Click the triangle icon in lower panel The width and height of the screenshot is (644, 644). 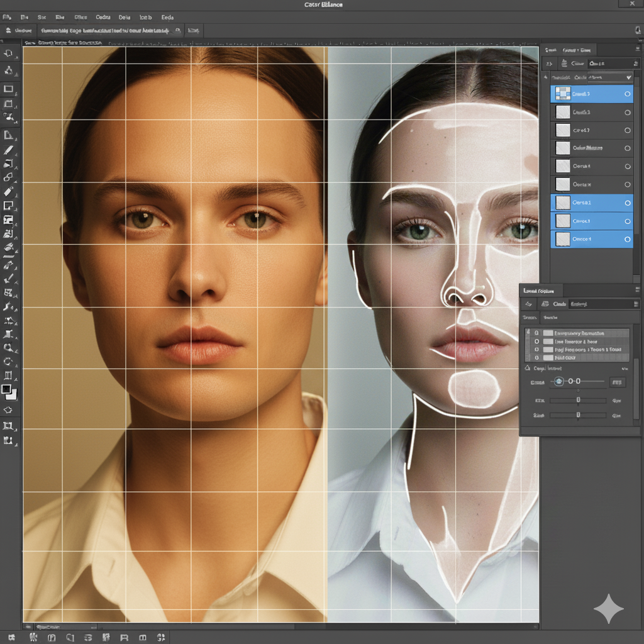pyautogui.click(x=527, y=368)
